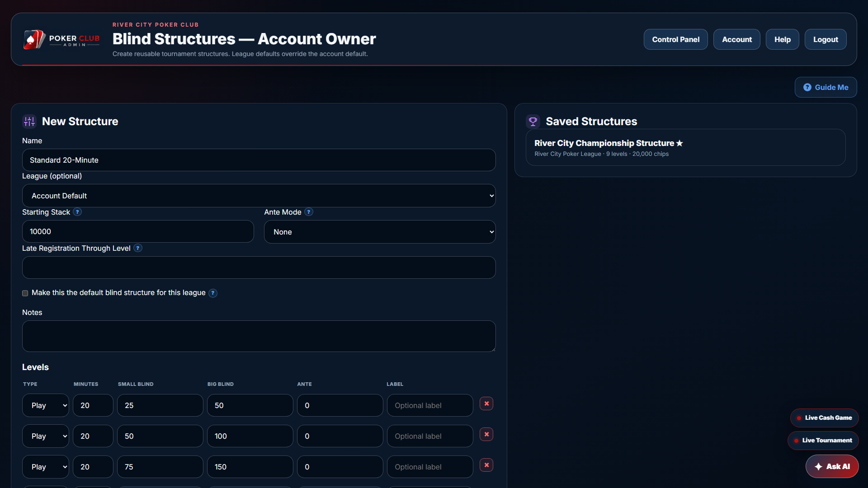Change Type dropdown on the 75/150 level

46,467
